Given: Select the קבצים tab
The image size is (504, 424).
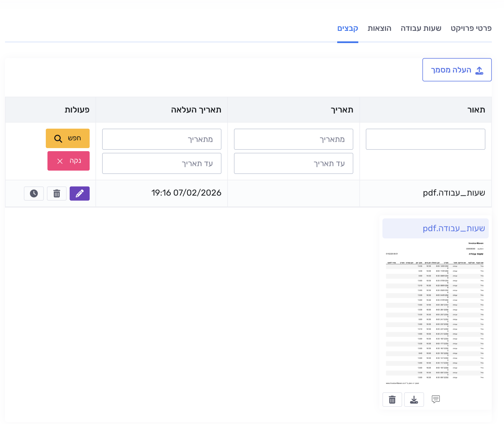Looking at the screenshot, I should coord(347,28).
